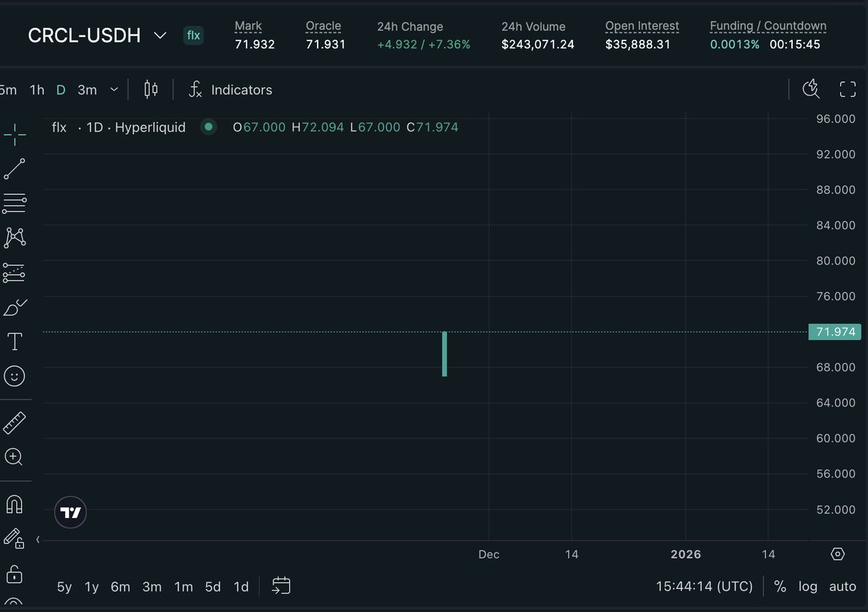The width and height of the screenshot is (868, 612).
Task: Click the flx 1D Hyperliquid legend title
Action: (x=119, y=127)
